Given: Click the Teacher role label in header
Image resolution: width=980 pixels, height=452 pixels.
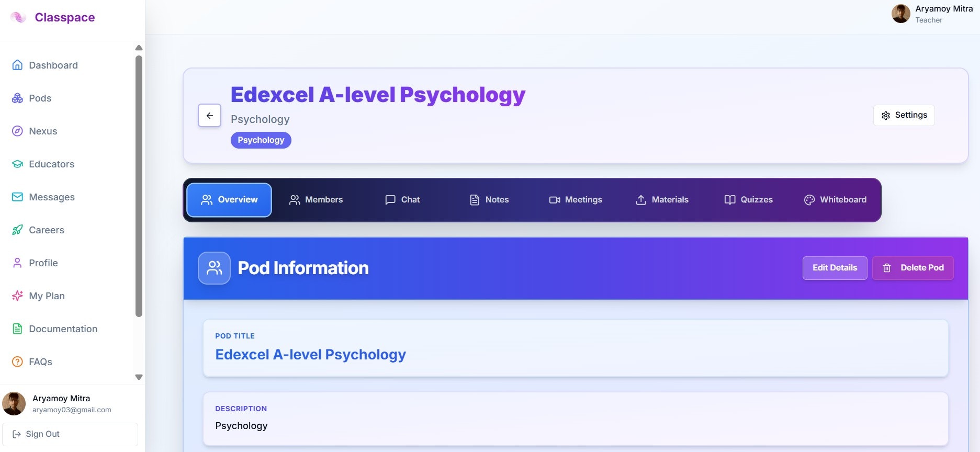Looking at the screenshot, I should (x=929, y=20).
